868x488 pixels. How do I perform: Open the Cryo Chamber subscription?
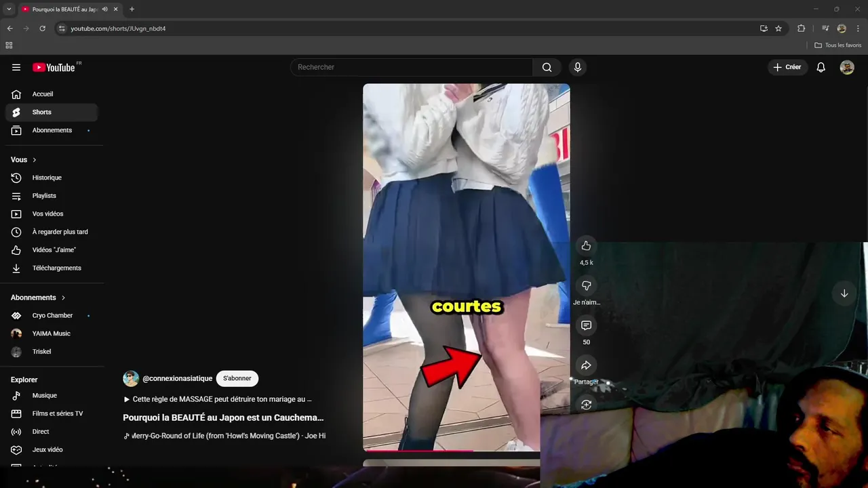52,315
